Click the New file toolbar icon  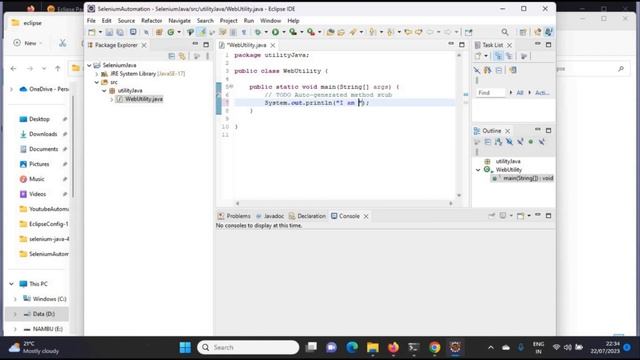tap(92, 32)
